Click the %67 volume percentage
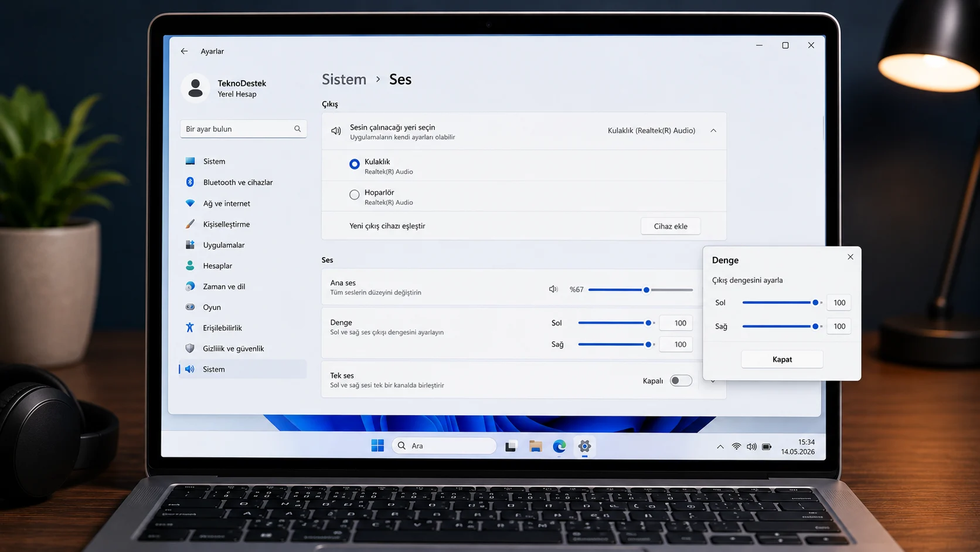The width and height of the screenshot is (980, 552). 576,290
